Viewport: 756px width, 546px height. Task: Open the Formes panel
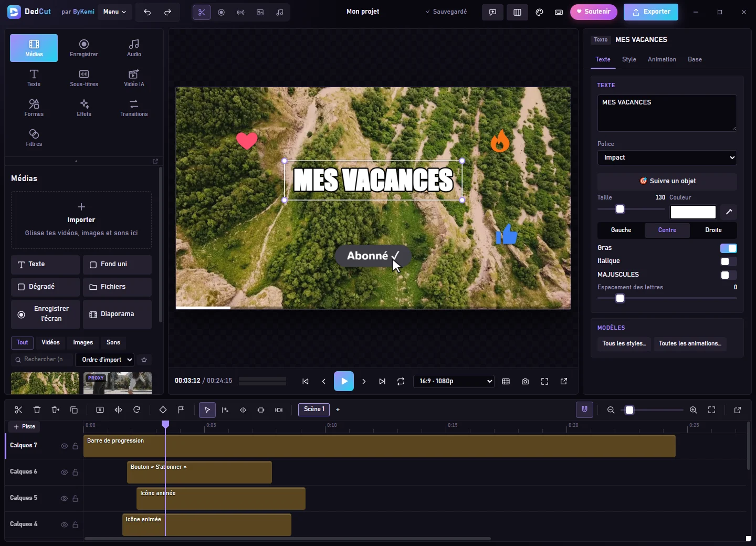pos(34,108)
